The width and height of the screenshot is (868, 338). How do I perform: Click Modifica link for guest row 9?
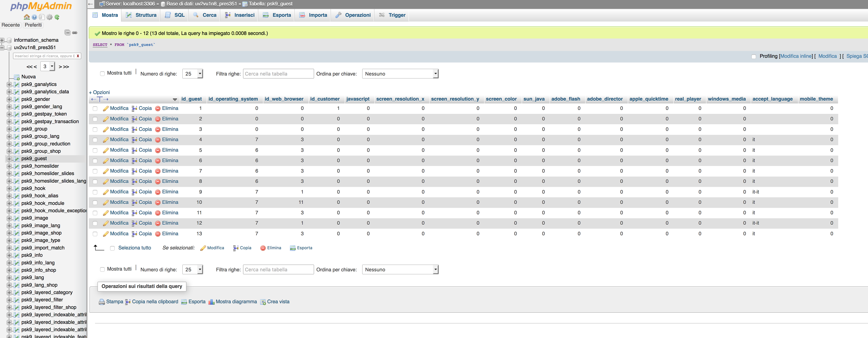coord(119,192)
